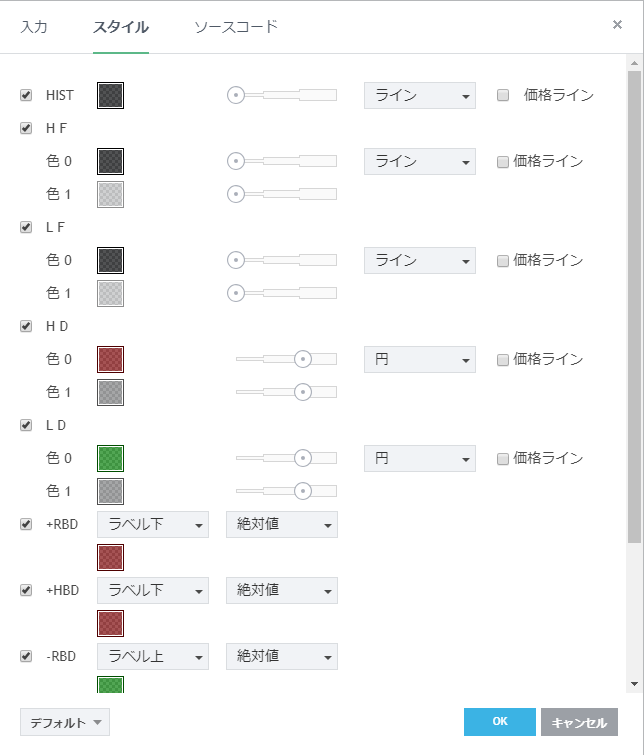
Task: Open L D 色 0 green color swatch
Action: tap(110, 458)
